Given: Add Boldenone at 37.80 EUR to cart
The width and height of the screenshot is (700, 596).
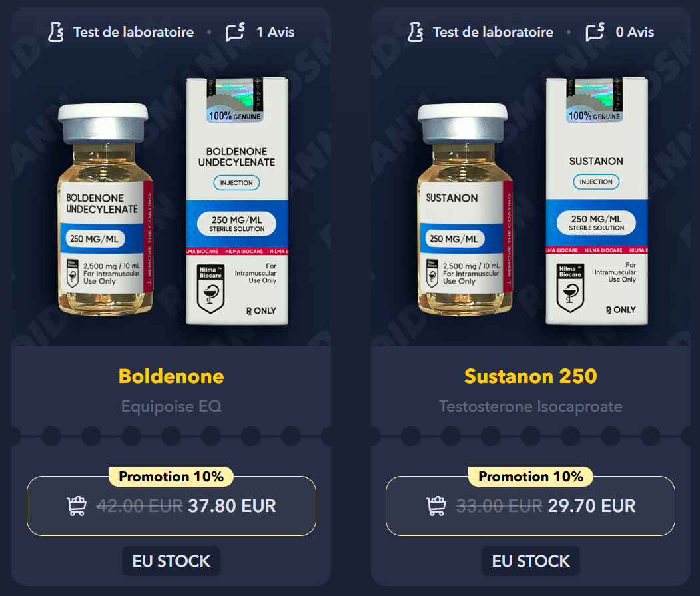Looking at the screenshot, I should [171, 506].
